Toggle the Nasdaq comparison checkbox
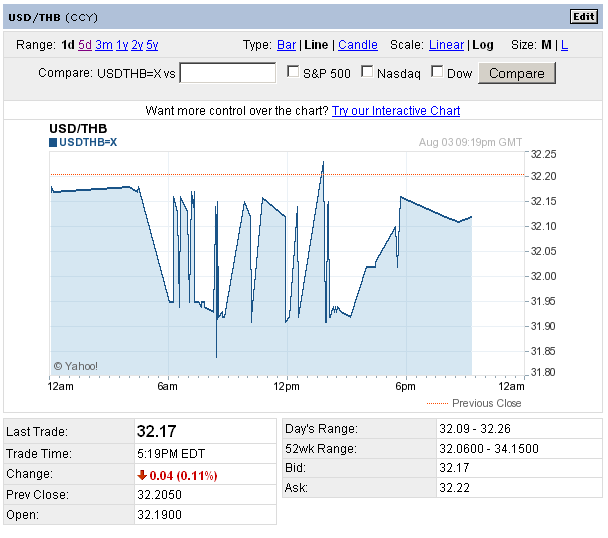608x538 pixels. tap(367, 72)
